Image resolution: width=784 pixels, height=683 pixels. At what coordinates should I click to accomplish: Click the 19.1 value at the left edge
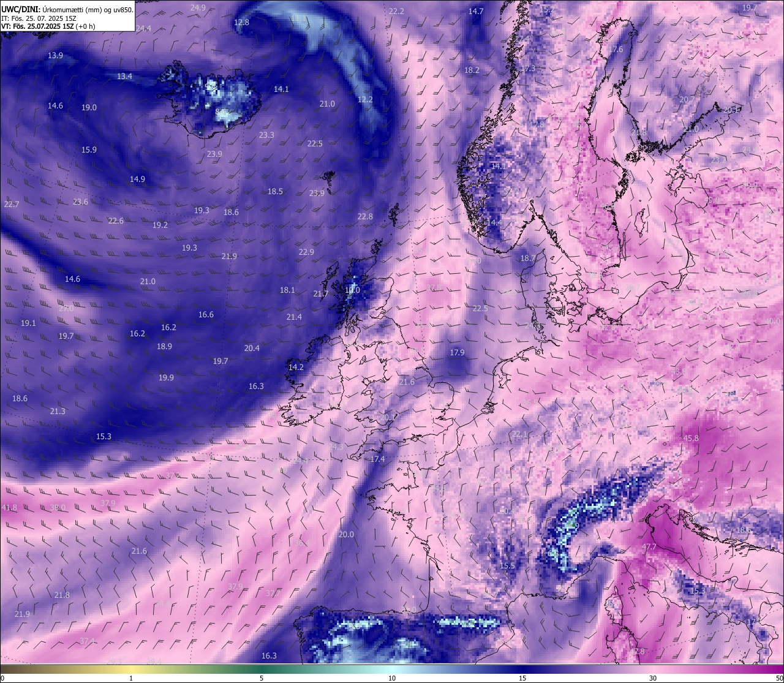pyautogui.click(x=28, y=323)
